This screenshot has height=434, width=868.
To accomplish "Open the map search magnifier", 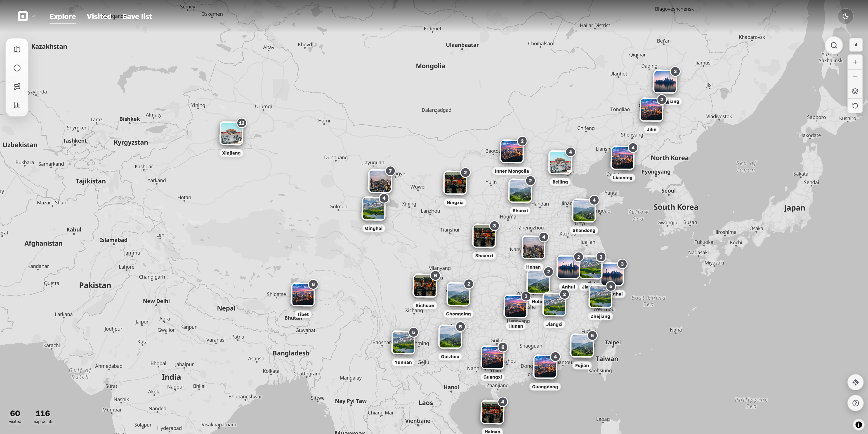I will click(834, 45).
